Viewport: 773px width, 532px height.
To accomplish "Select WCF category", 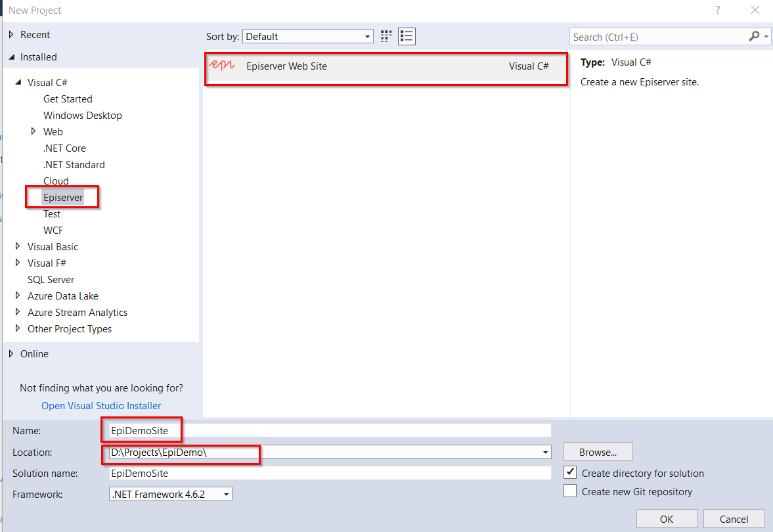I will point(53,231).
